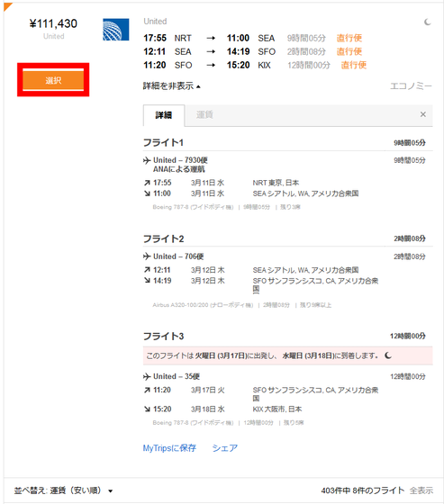Collapse details via 詳細を非表示
The image size is (444, 504).
171,86
